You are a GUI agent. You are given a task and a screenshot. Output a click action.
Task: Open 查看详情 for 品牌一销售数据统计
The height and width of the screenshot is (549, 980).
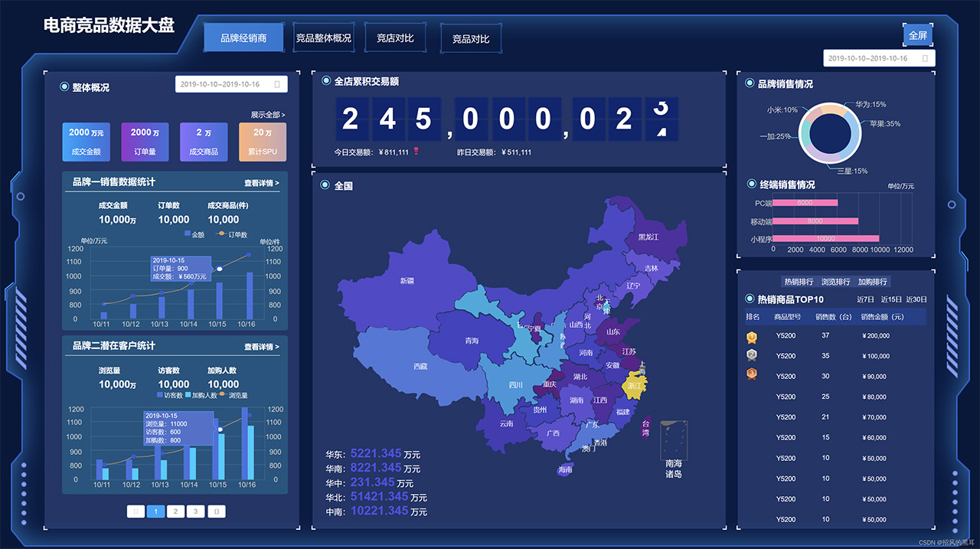(x=262, y=183)
